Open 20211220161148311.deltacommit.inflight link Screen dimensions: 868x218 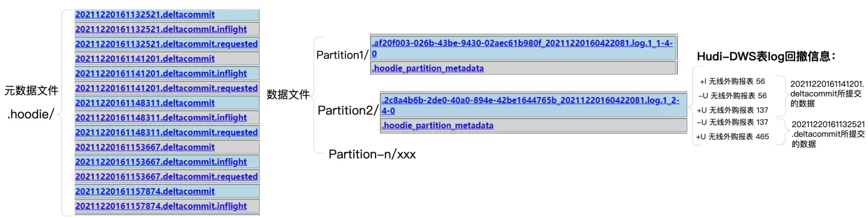pos(161,117)
